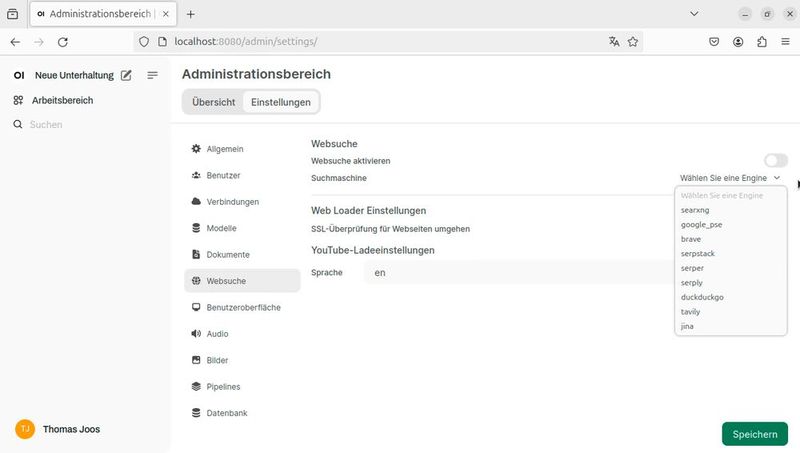Switch to the Übersicht tab

214,102
